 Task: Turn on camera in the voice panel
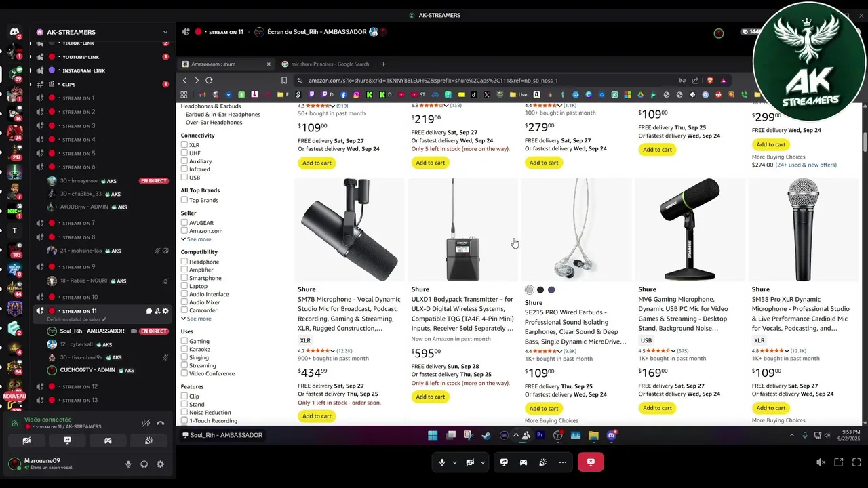(x=26, y=441)
